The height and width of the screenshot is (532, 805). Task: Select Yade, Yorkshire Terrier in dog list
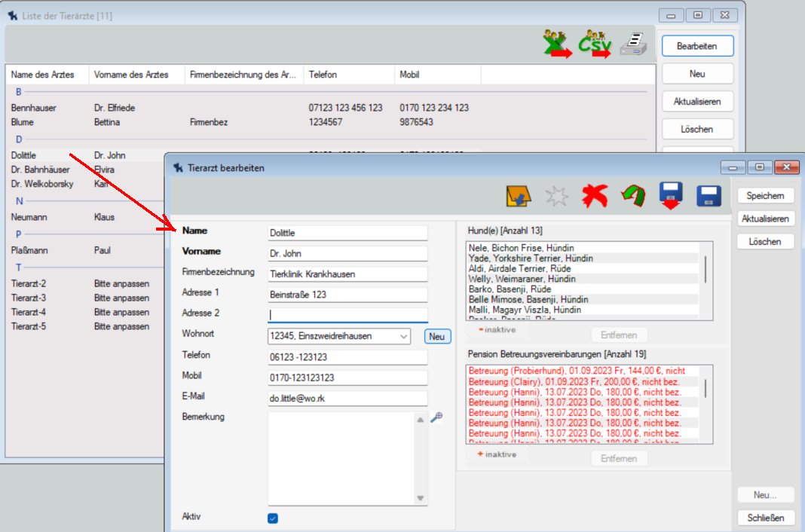(520, 258)
